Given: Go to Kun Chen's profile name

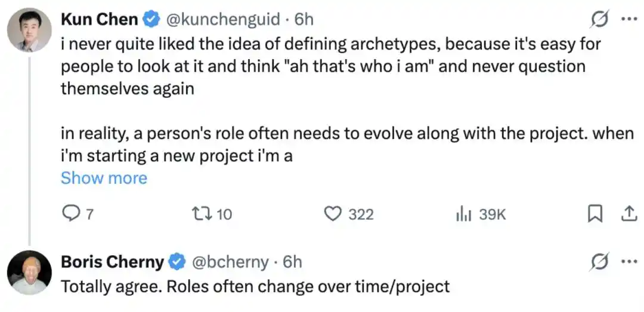Looking at the screenshot, I should pyautogui.click(x=100, y=19).
